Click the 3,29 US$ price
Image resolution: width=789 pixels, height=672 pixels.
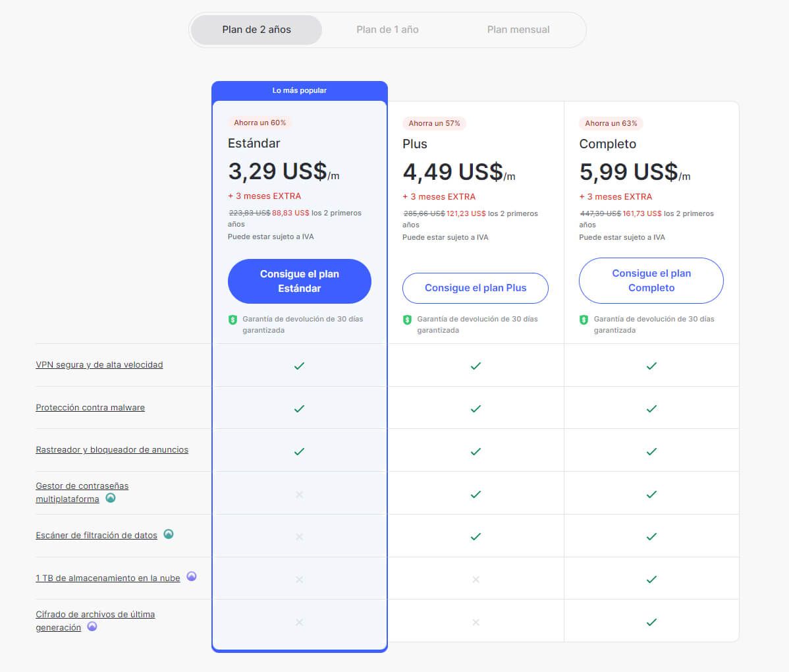[278, 171]
